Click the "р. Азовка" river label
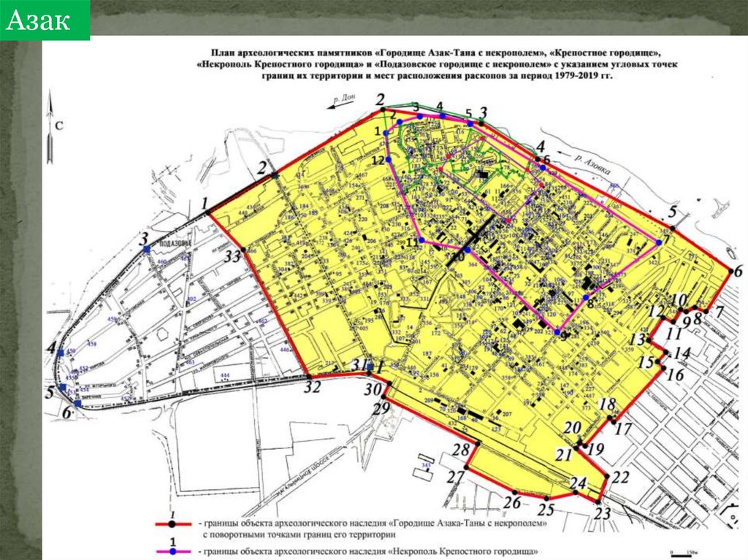This screenshot has width=748, height=560. pos(592,161)
